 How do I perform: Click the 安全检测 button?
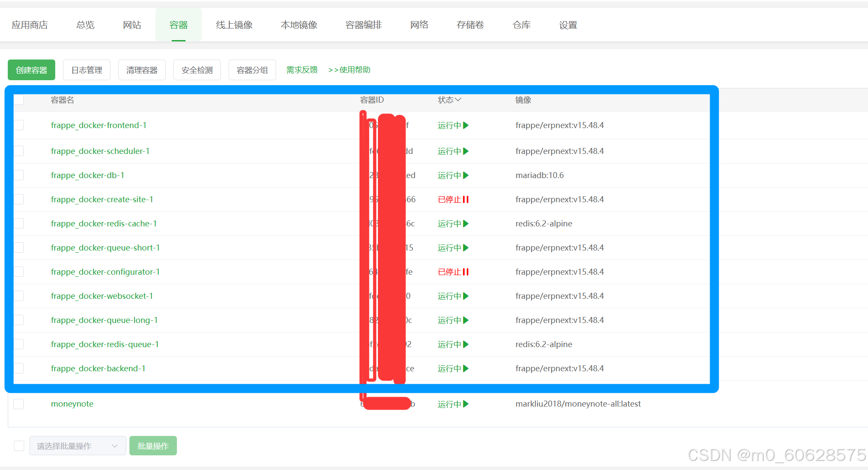(x=197, y=70)
